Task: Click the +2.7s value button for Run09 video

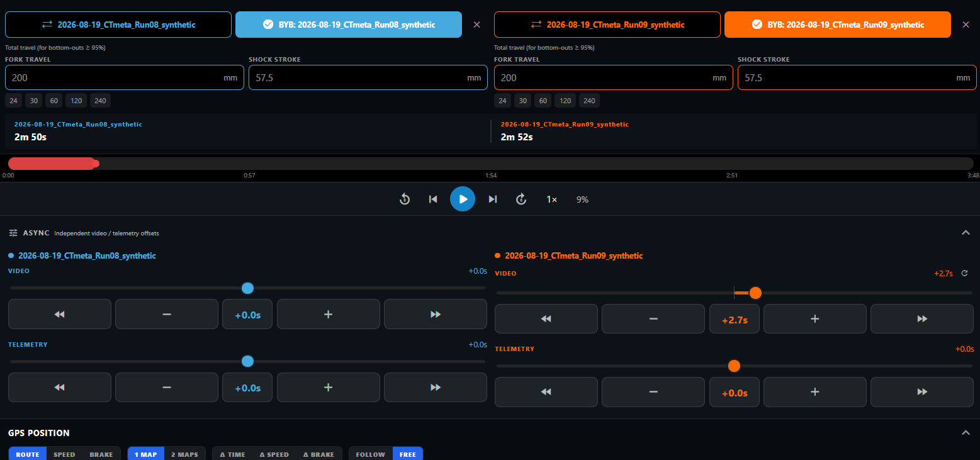Action: [x=735, y=319]
